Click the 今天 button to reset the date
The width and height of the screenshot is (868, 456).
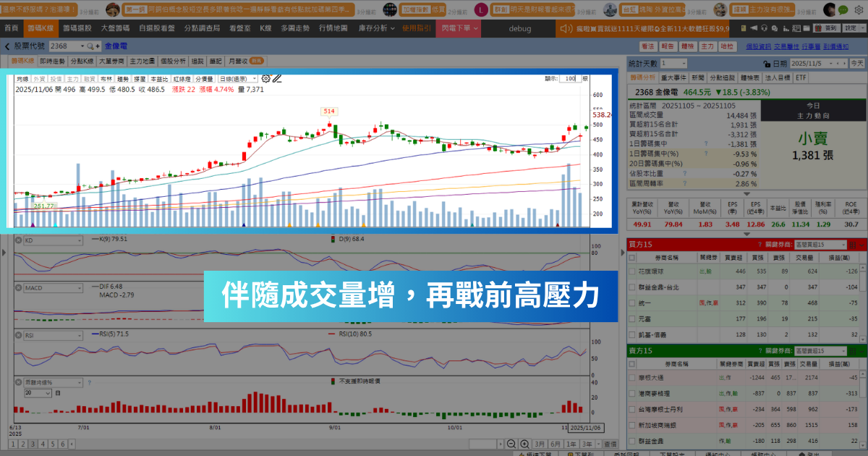point(856,63)
